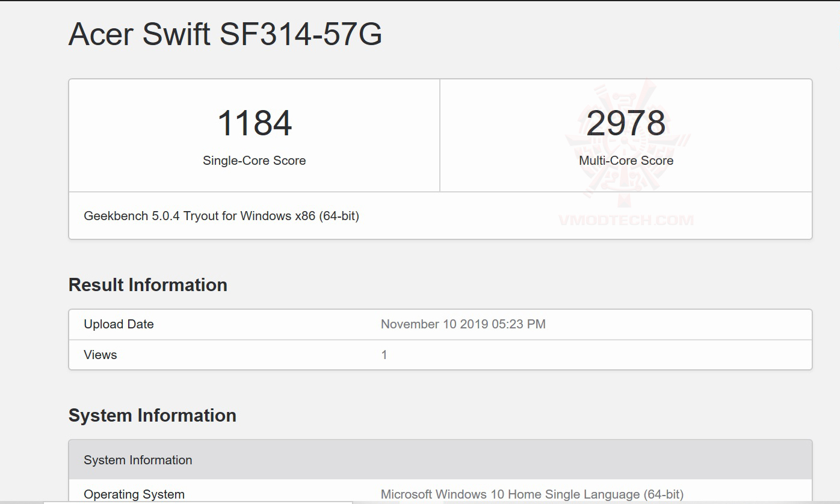This screenshot has height=504, width=840.
Task: Click the Result Information heading
Action: [148, 285]
